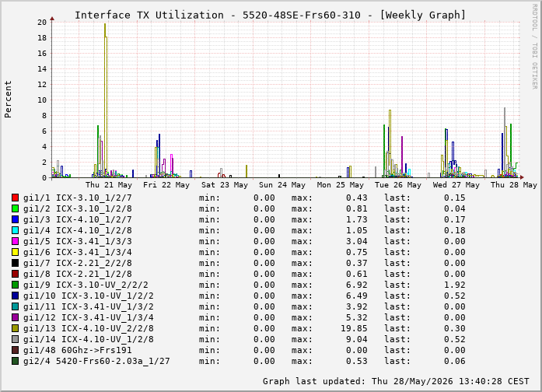Click the last value 0.06 for gi2/4
Viewport: 542px width, 392px height.
(x=455, y=361)
